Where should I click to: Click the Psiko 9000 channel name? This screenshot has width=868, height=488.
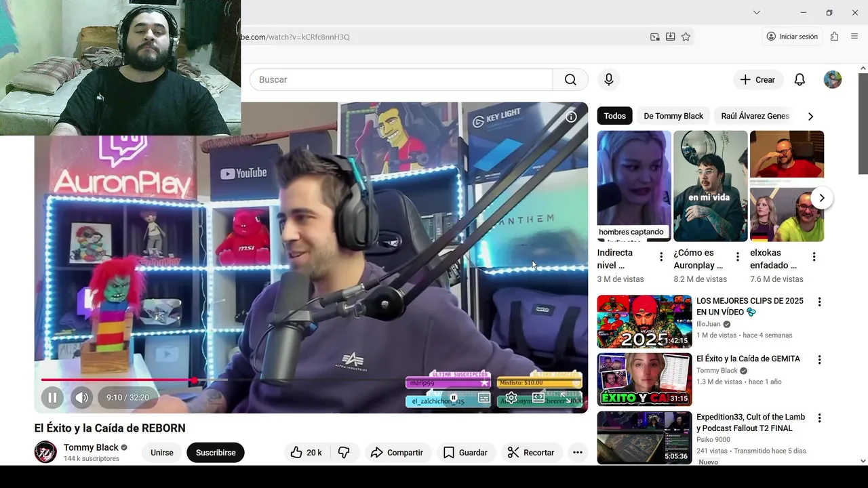pyautogui.click(x=713, y=440)
